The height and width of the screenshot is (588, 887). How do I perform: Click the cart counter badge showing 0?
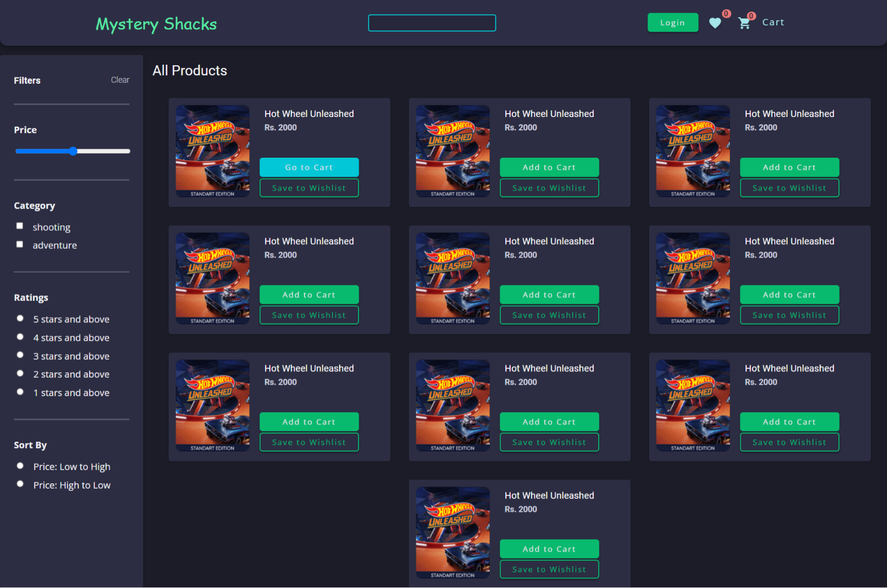[751, 16]
